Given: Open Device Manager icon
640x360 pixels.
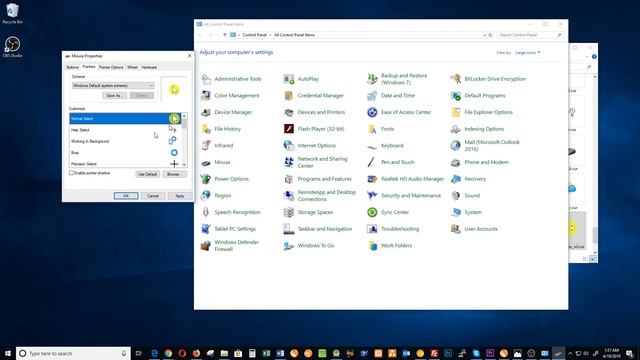Looking at the screenshot, I should 206,112.
